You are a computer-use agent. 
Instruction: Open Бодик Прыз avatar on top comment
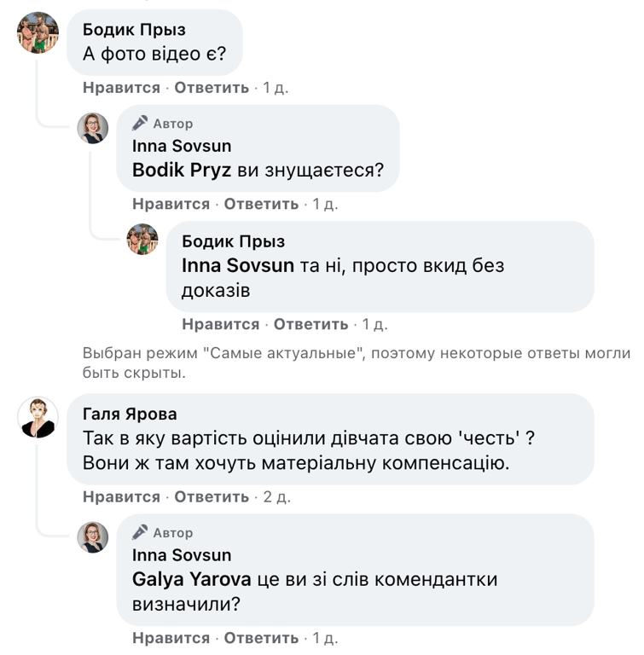38,33
